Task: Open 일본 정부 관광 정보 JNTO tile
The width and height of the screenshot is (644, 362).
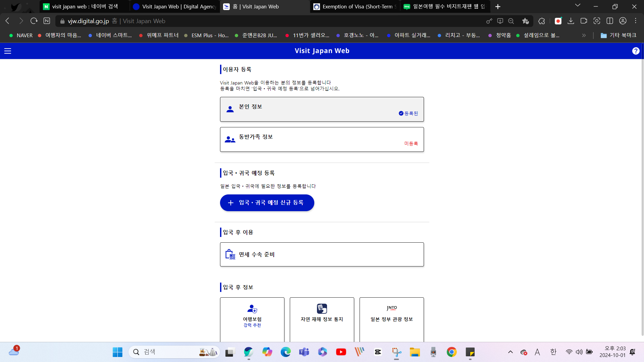Action: 392,319
